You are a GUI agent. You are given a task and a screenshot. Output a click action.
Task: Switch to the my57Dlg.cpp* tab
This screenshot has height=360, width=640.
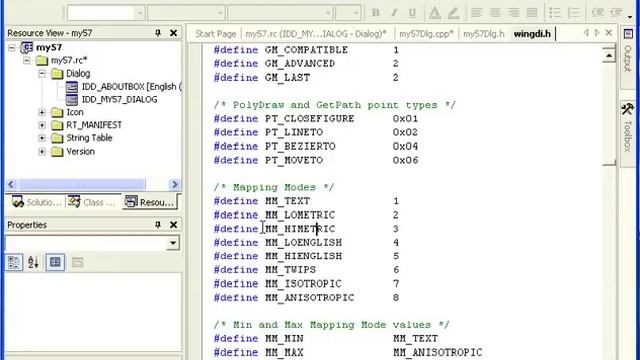[426, 34]
